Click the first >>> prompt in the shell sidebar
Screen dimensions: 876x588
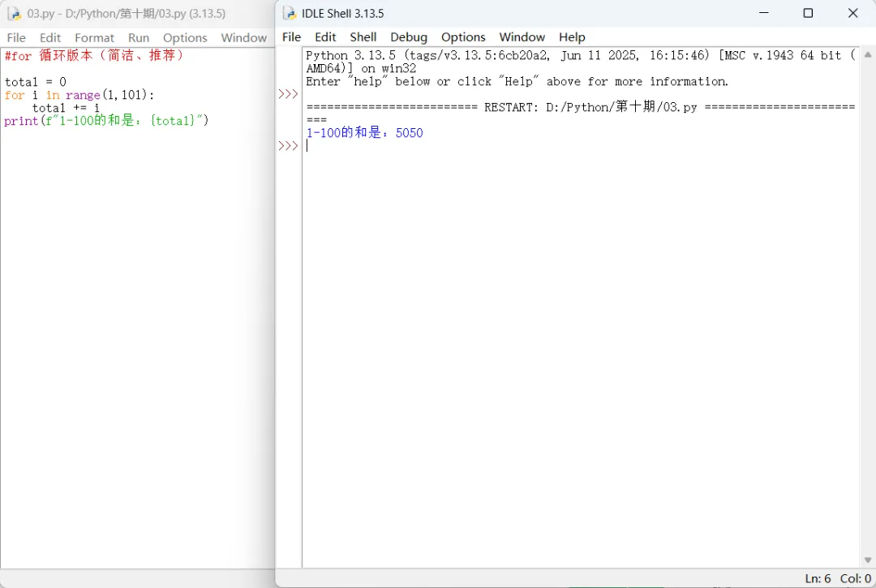click(x=288, y=94)
